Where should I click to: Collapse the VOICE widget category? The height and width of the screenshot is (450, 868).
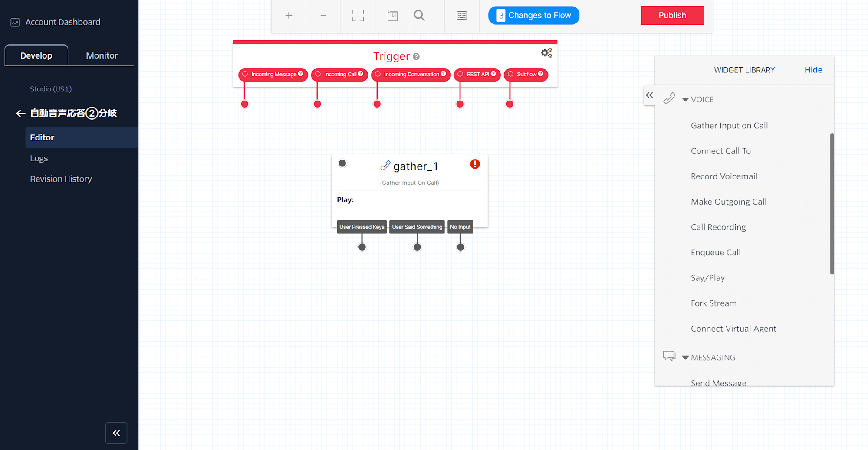[685, 100]
